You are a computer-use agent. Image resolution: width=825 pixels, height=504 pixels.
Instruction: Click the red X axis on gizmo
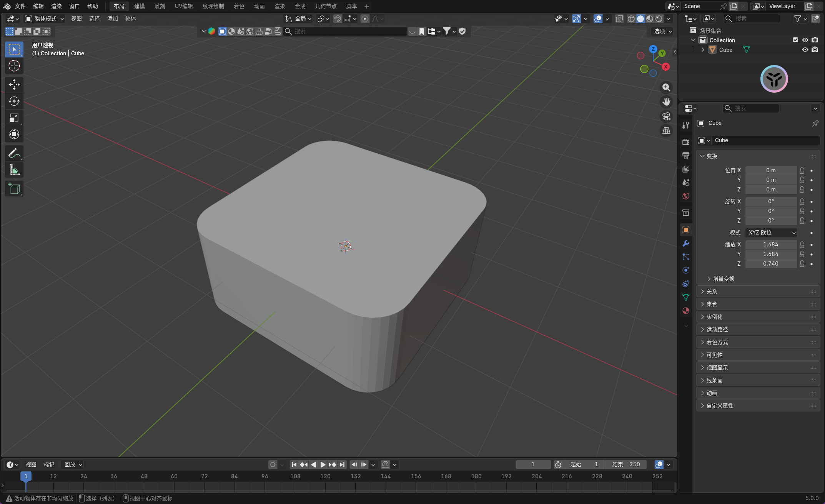[665, 67]
